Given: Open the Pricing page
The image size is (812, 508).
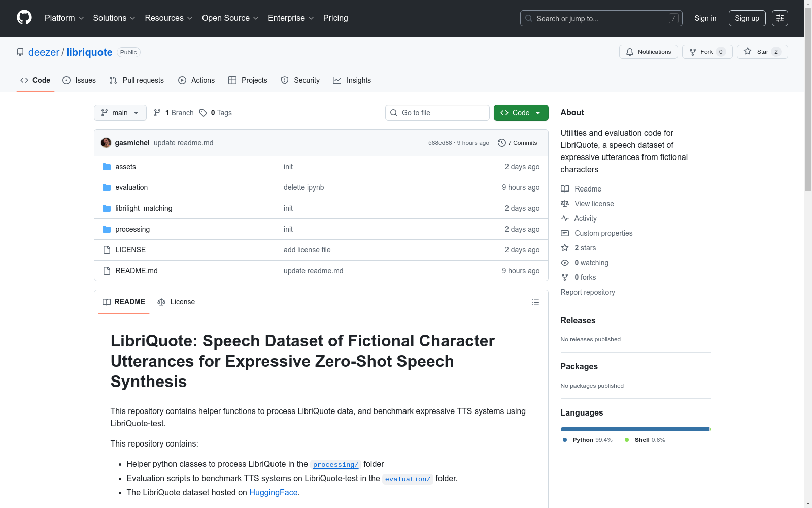Looking at the screenshot, I should pyautogui.click(x=335, y=18).
